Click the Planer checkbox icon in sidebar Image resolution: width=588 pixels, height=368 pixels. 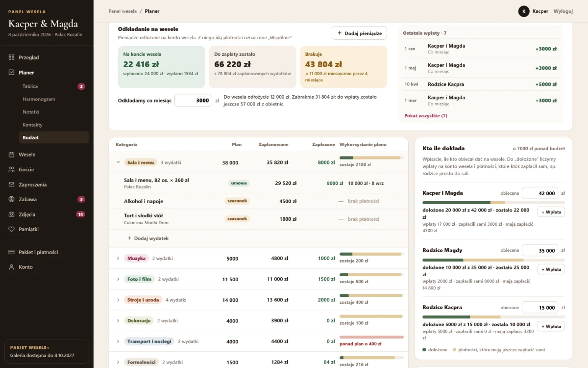click(x=11, y=73)
